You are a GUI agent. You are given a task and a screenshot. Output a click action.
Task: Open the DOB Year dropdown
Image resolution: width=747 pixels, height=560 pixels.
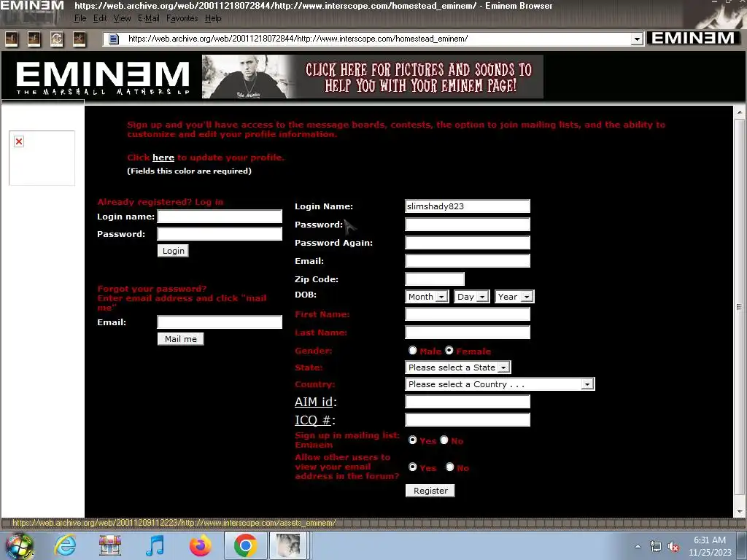(514, 297)
